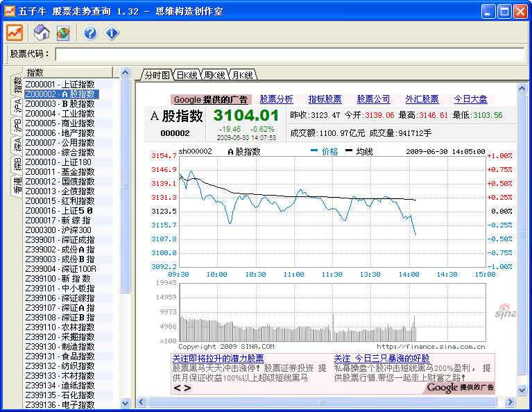Minimize the 五子牛 window
Image resolution: width=532 pixels, height=412 pixels.
pos(488,11)
